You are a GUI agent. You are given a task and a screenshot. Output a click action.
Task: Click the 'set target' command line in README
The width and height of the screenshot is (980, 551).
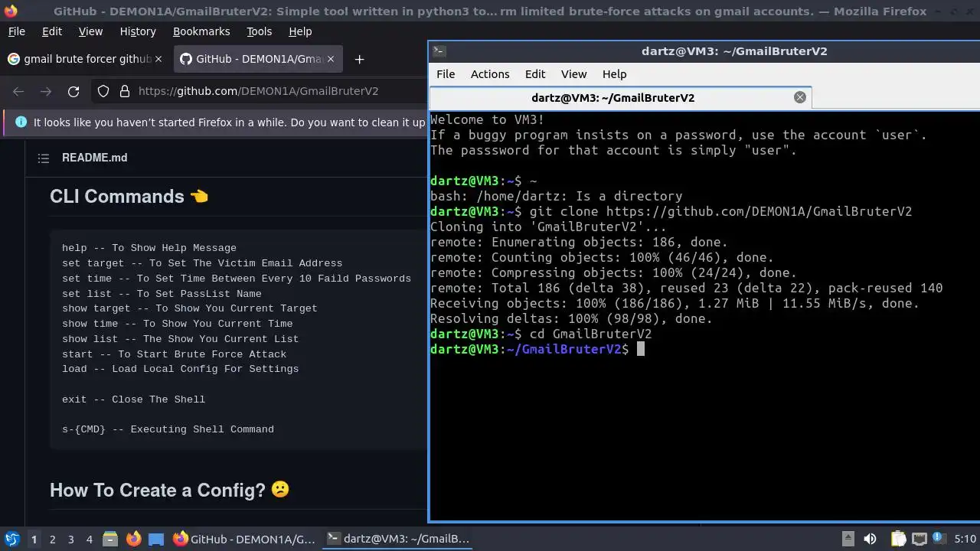202,263
